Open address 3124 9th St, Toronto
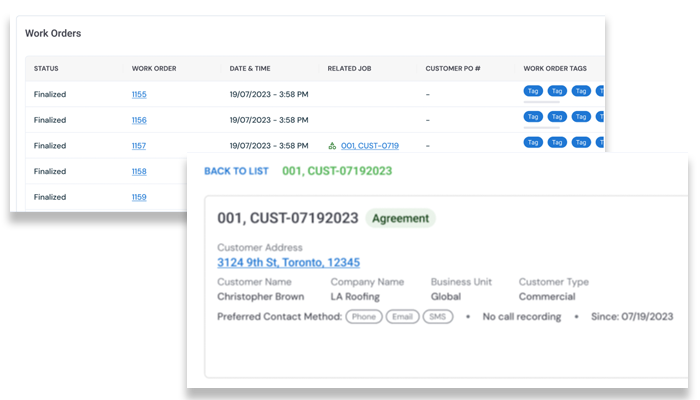 (x=288, y=263)
